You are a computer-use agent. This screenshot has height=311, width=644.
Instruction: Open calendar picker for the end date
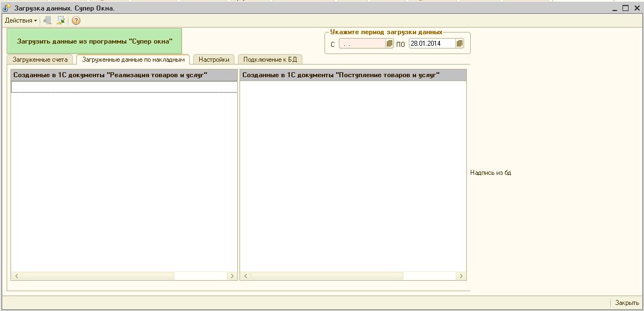[460, 44]
